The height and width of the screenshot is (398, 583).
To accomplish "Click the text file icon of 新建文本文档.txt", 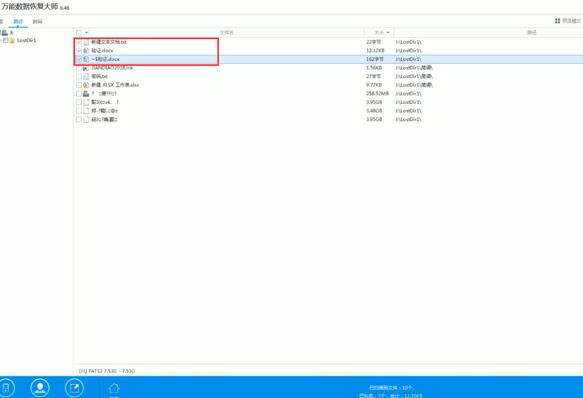I will [86, 42].
